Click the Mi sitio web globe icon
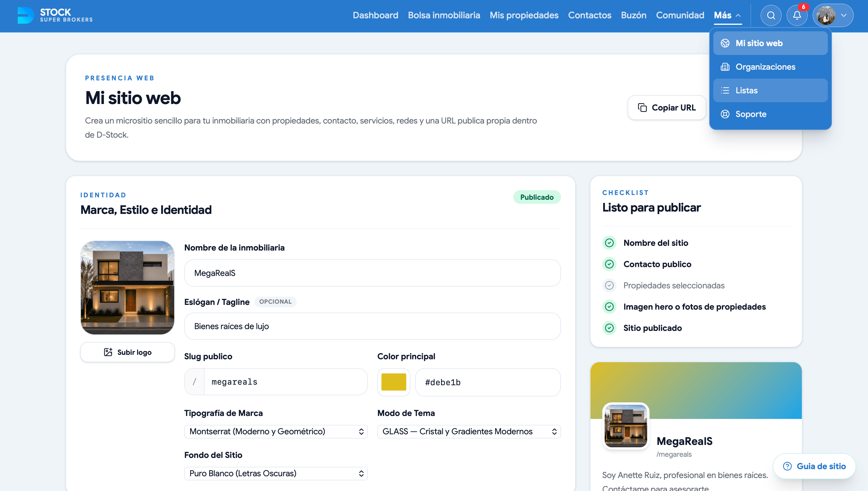 pyautogui.click(x=725, y=43)
